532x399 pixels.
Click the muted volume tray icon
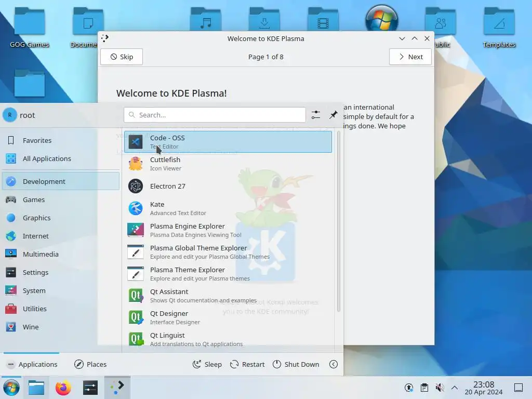click(x=440, y=388)
